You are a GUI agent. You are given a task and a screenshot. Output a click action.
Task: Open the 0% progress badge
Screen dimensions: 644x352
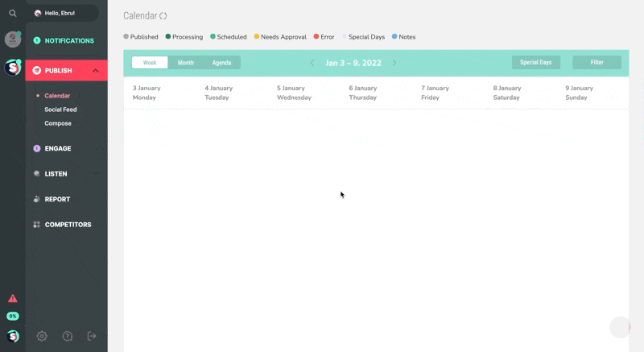[13, 317]
